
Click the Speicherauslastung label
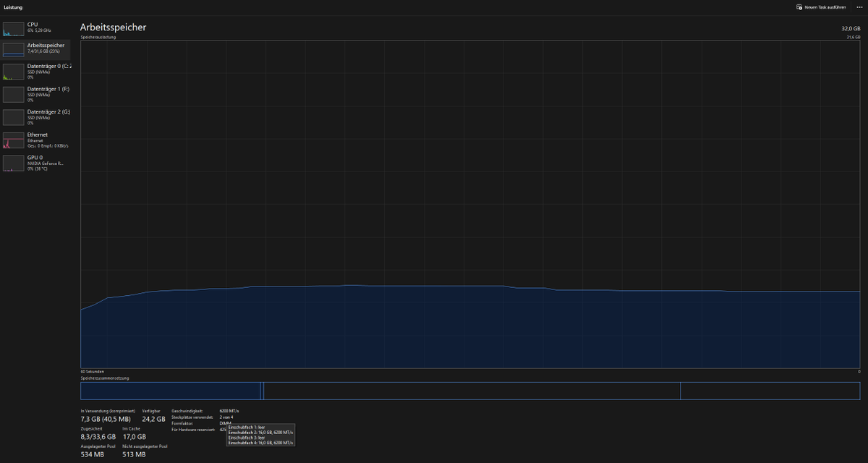[98, 37]
